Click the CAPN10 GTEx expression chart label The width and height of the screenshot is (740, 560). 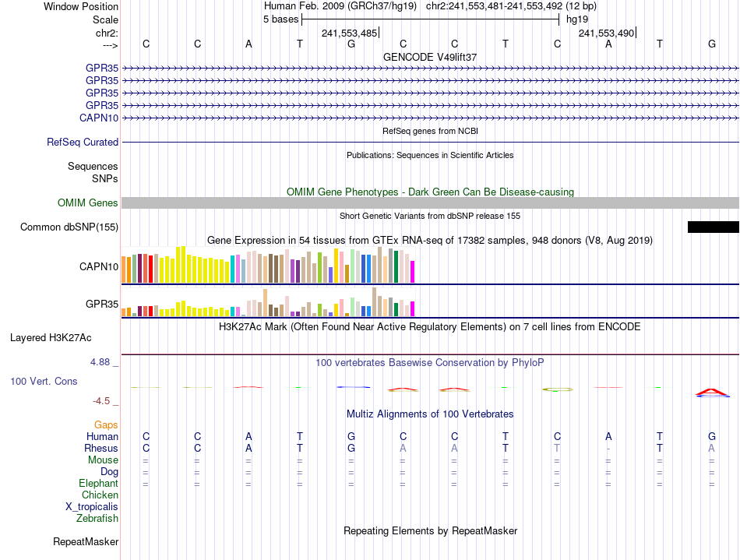(99, 267)
